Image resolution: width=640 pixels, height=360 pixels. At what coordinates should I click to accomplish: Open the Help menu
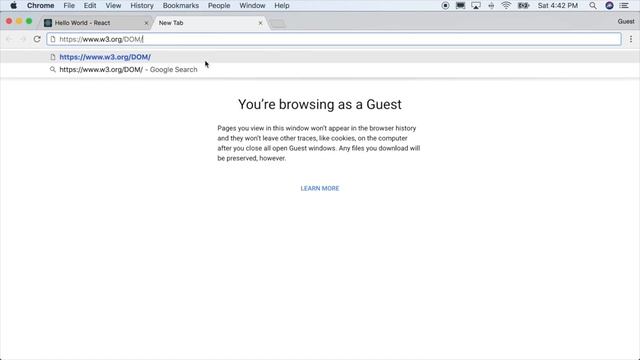click(282, 5)
